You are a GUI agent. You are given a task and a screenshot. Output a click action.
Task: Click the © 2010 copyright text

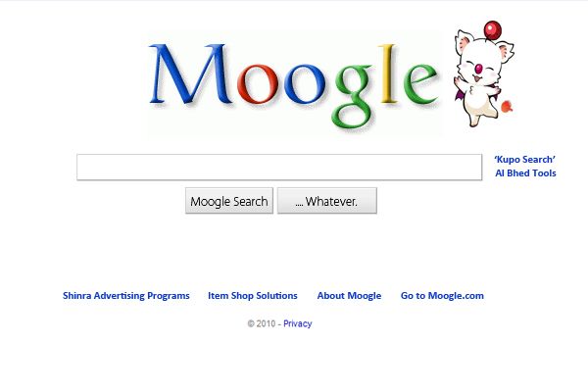(262, 323)
